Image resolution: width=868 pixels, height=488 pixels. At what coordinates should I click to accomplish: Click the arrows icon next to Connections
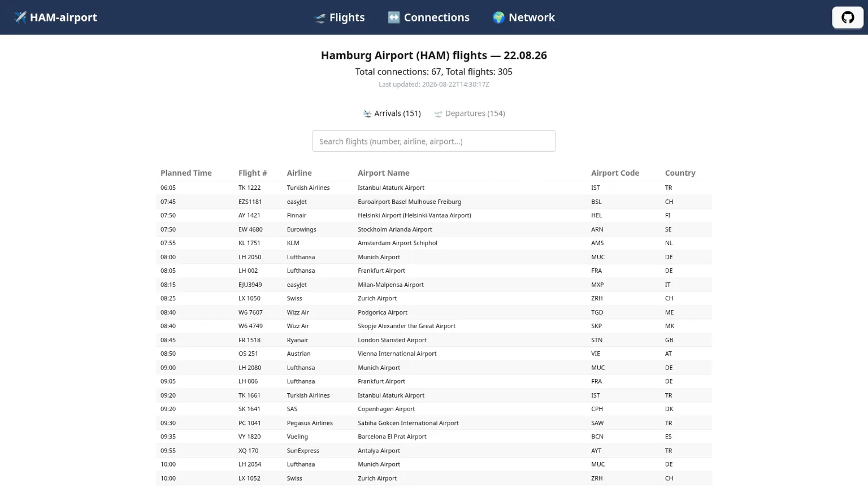[x=394, y=18]
